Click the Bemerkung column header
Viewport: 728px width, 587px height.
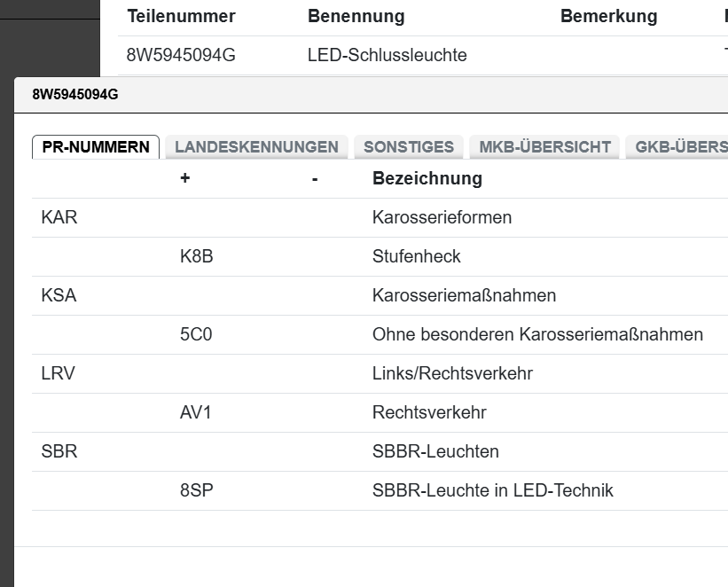(608, 16)
